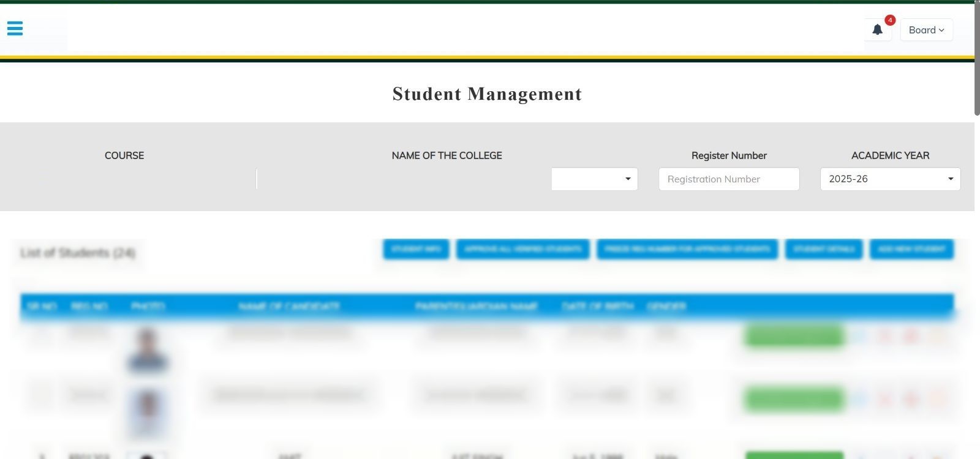Click the Add New Student button
Viewport: 980px width, 459px height.
(911, 249)
